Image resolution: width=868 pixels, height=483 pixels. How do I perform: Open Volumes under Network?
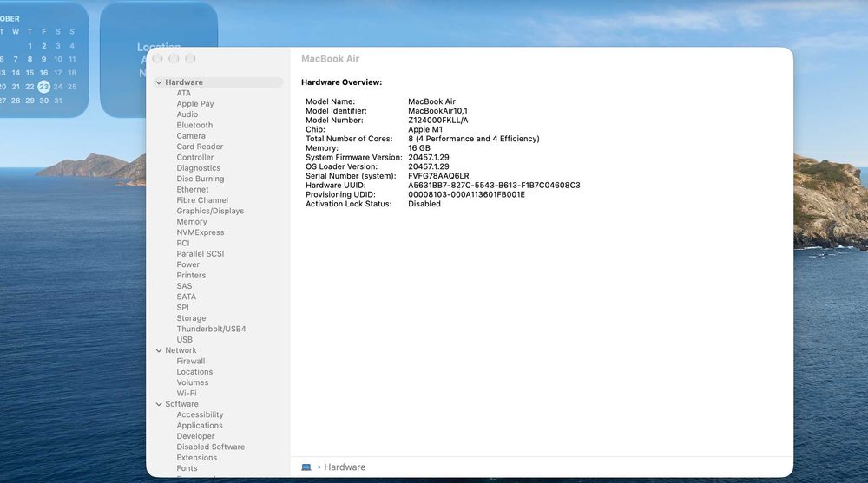193,383
